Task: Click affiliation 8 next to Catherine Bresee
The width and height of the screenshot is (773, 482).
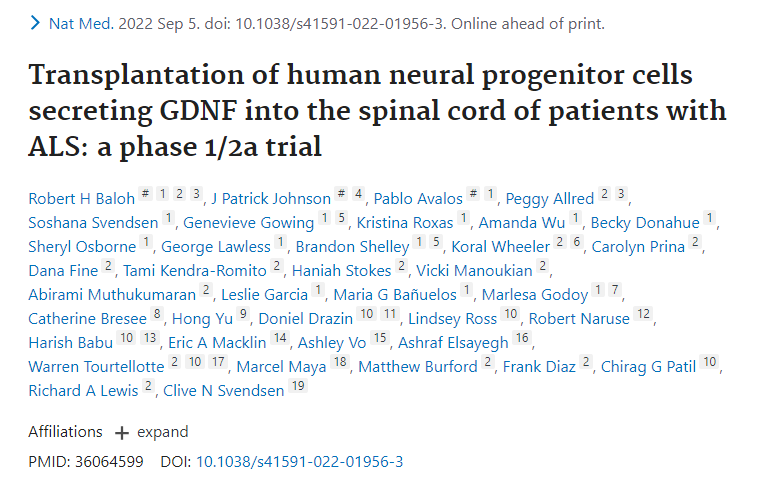Action: 156,315
